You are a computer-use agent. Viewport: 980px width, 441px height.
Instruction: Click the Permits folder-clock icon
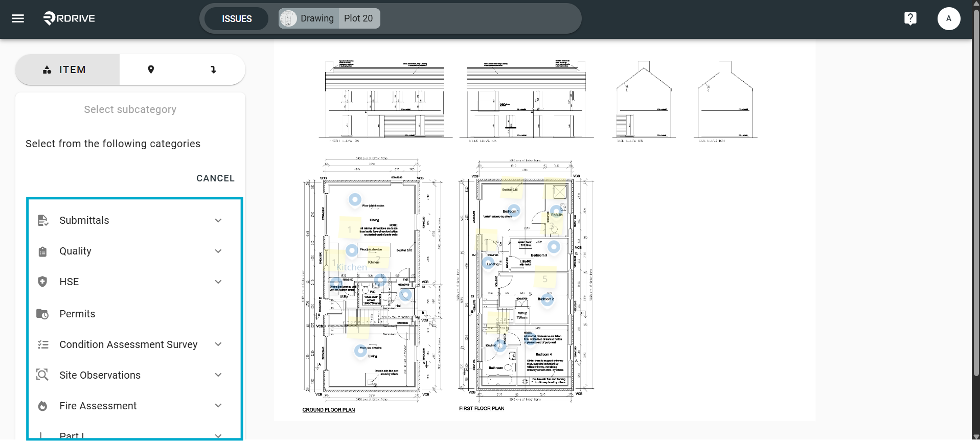[x=42, y=314]
